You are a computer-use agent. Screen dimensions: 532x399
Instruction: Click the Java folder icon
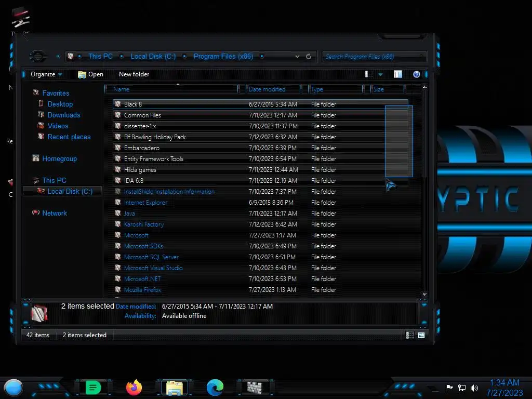pos(118,213)
